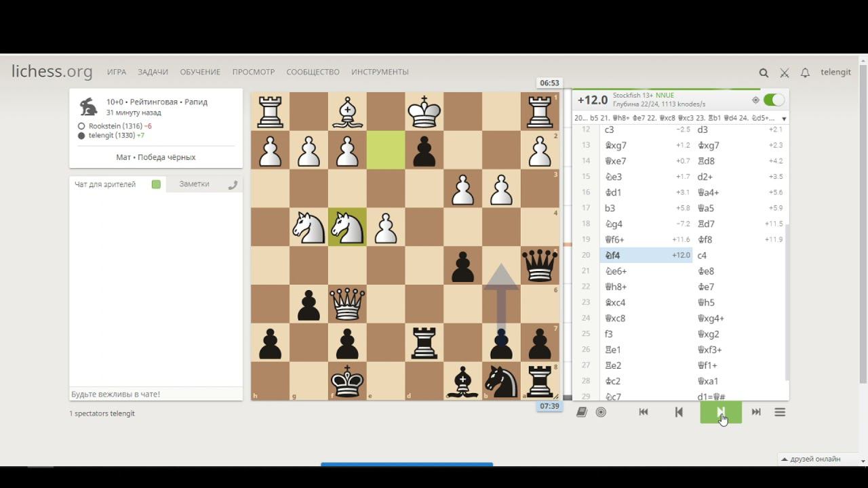The height and width of the screenshot is (488, 868).
Task: Click the engine principal variation line
Action: (x=675, y=118)
